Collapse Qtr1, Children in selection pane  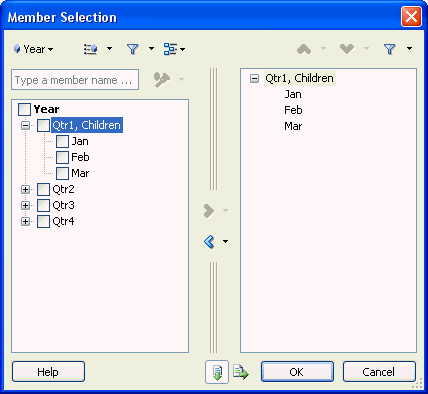[254, 79]
